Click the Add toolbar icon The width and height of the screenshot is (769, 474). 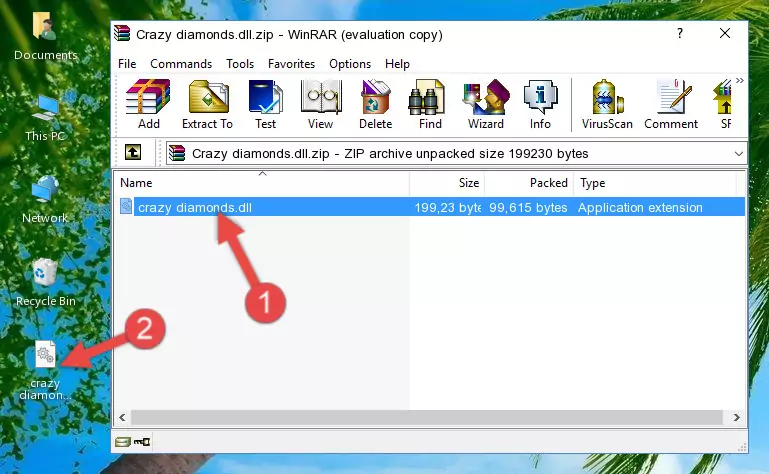pos(148,104)
